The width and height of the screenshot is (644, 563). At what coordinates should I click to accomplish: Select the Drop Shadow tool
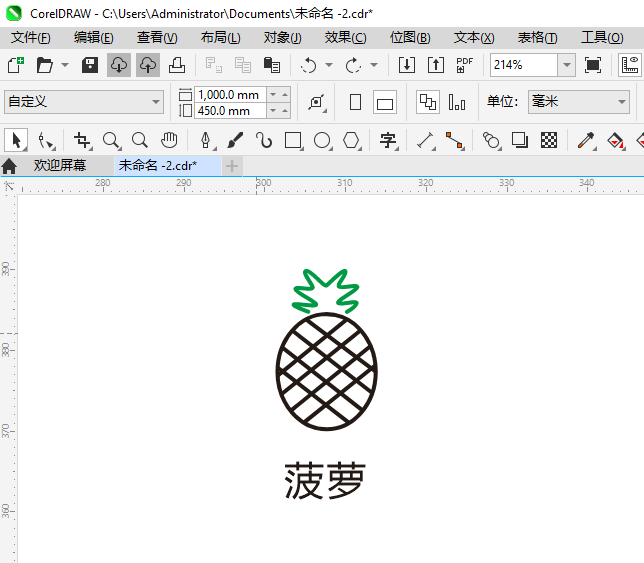(520, 140)
